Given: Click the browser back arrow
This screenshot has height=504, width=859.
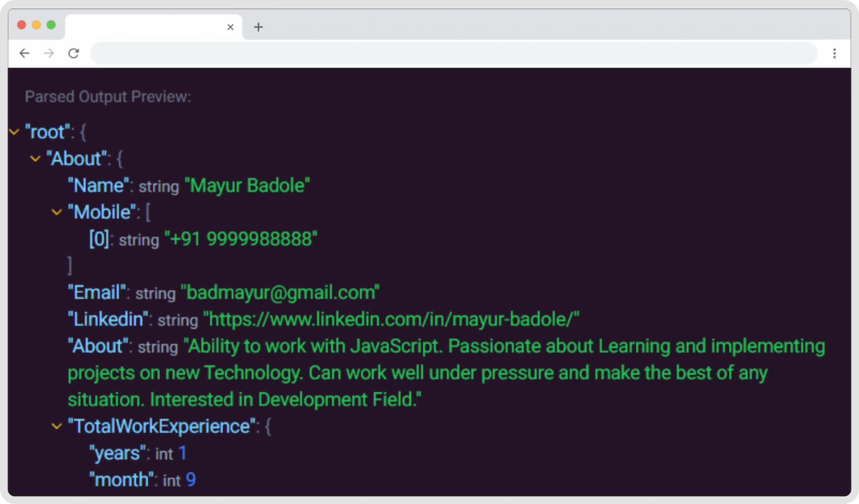Looking at the screenshot, I should (24, 53).
